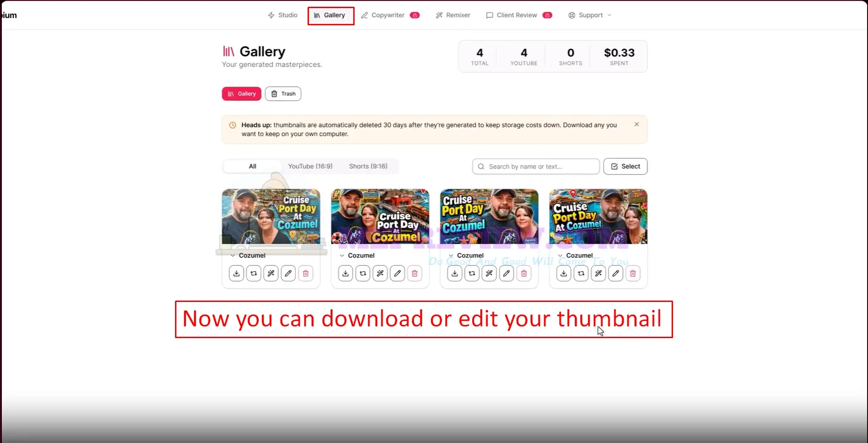The height and width of the screenshot is (443, 868).
Task: Open the Studio tab
Action: tap(283, 15)
